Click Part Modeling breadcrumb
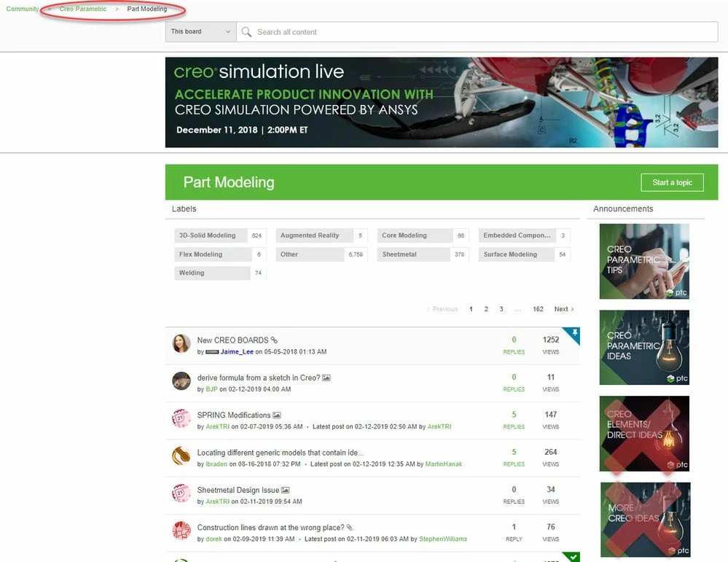This screenshot has height=562, width=728. pyautogui.click(x=146, y=9)
